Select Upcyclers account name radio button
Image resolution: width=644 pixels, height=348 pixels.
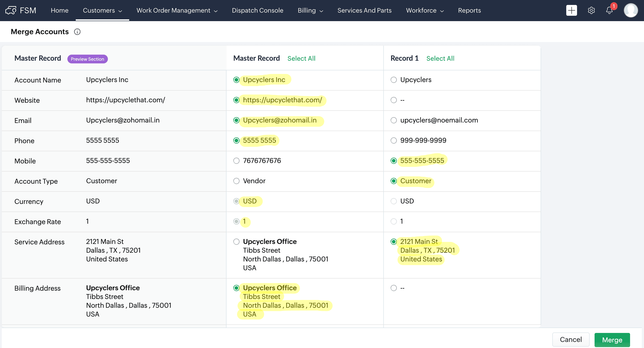[x=393, y=80]
